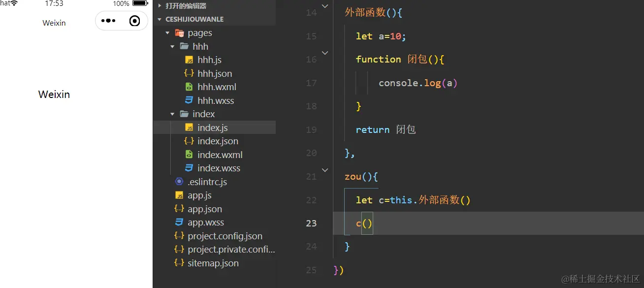Click the zou(){ method definition

tap(361, 176)
